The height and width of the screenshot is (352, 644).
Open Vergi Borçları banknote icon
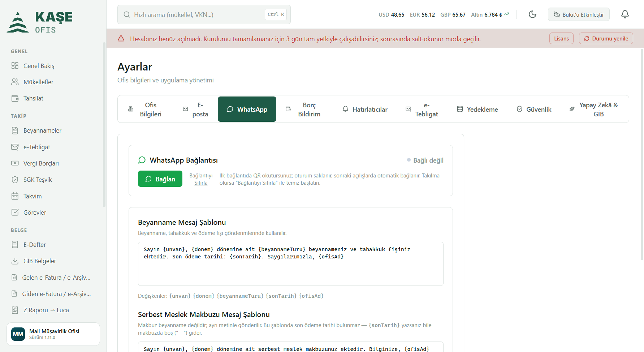click(15, 163)
